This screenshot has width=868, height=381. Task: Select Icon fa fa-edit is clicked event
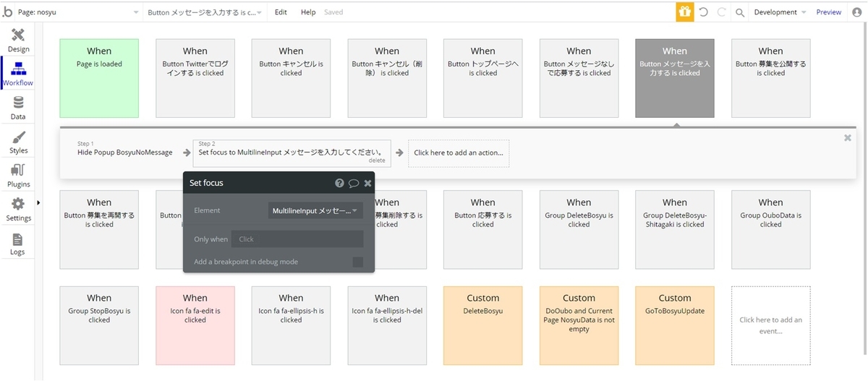point(195,325)
